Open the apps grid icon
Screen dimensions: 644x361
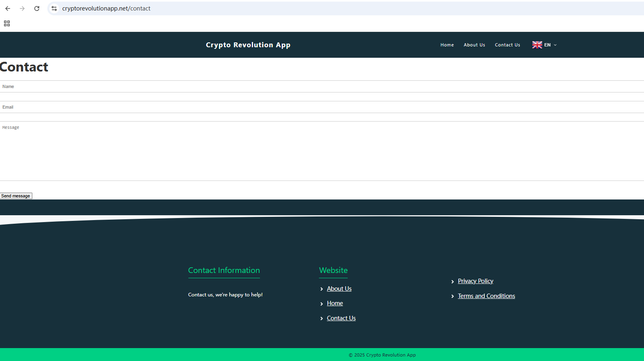click(7, 23)
